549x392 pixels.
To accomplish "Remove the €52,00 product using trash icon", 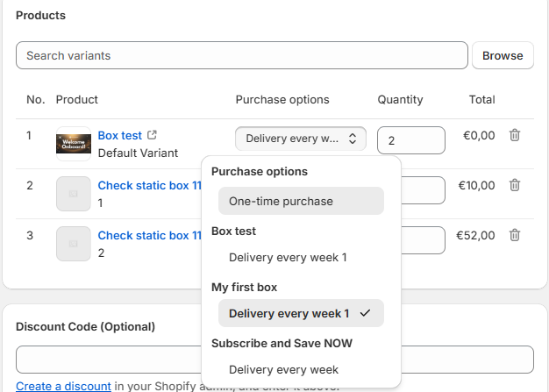I will (x=515, y=235).
